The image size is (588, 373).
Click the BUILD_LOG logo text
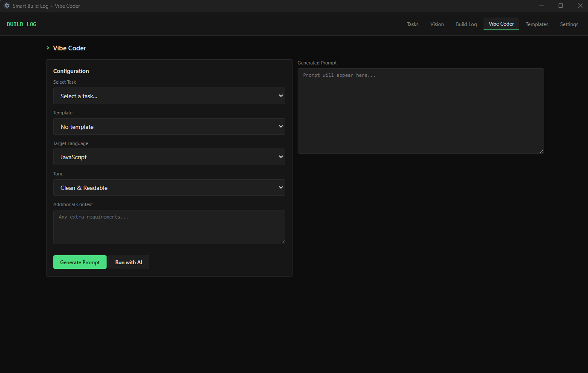(22, 24)
